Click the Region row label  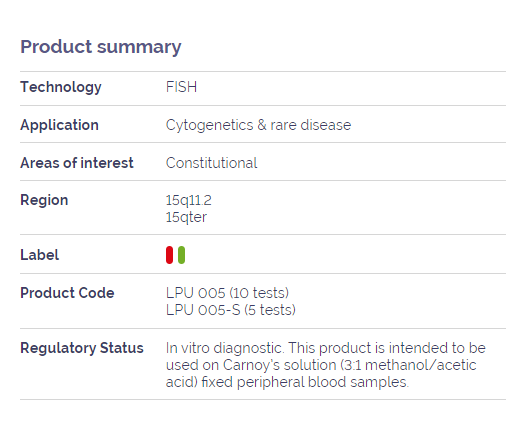(x=44, y=200)
